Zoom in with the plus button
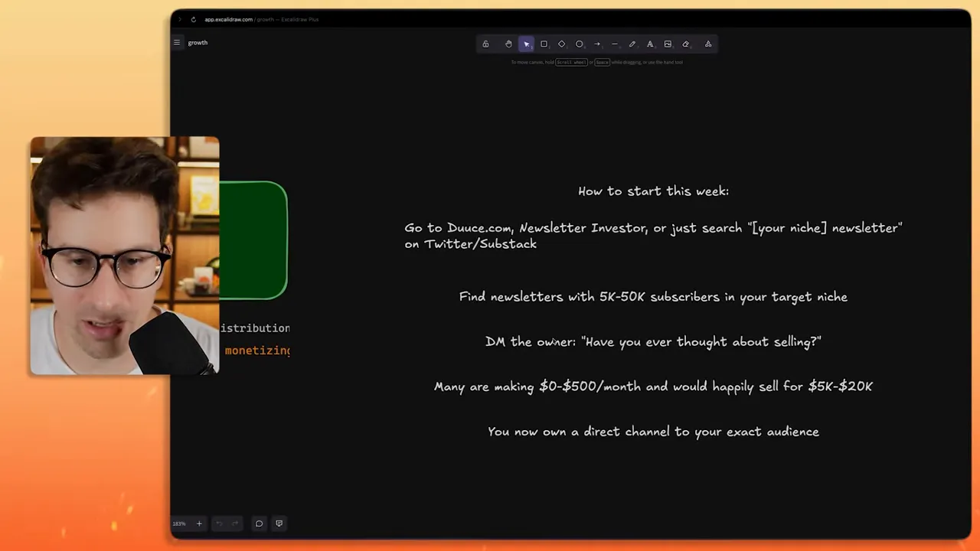980x551 pixels. [199, 523]
